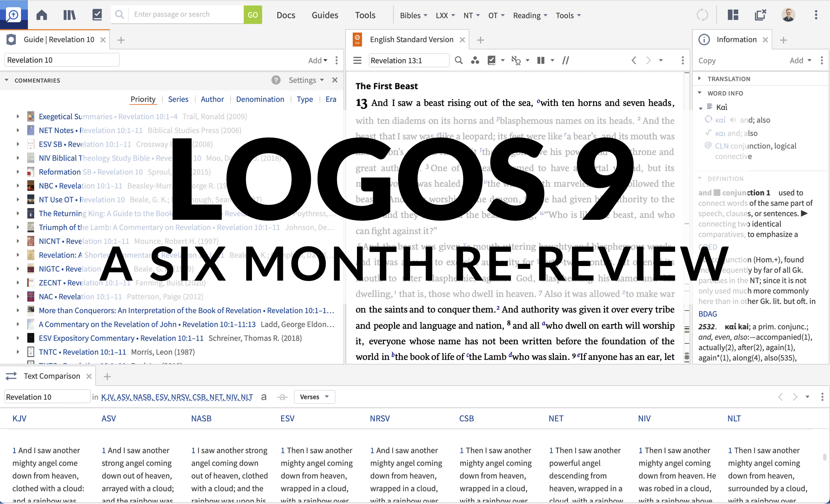Expand the NICNT Revelation entry
Image resolution: width=830 pixels, height=504 pixels.
(x=18, y=241)
